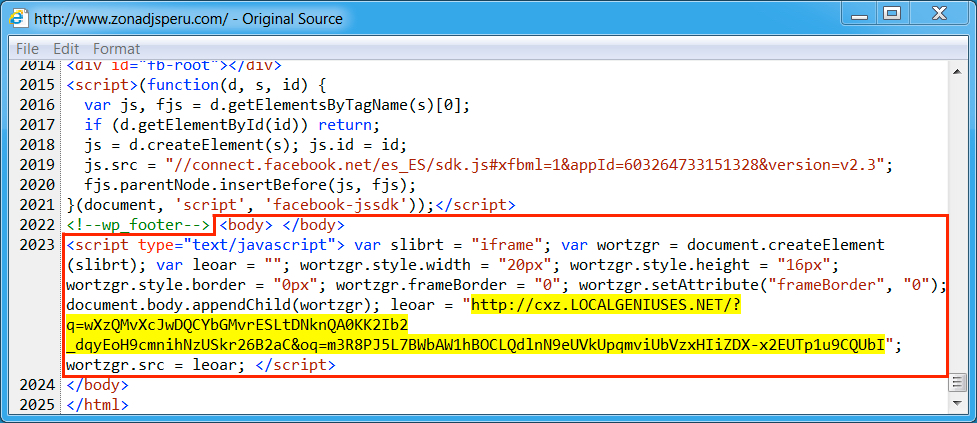Open the File menu
Screen dimensions: 977x423
point(27,49)
